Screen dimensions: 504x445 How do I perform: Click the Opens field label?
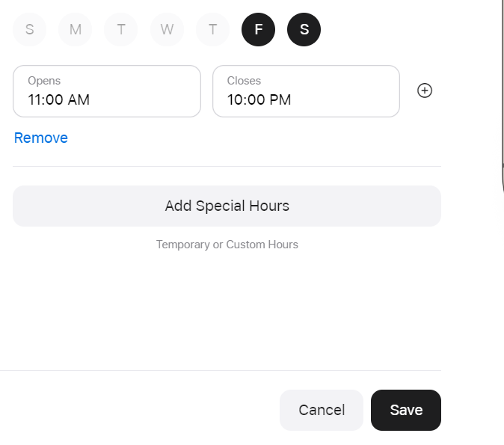click(44, 81)
